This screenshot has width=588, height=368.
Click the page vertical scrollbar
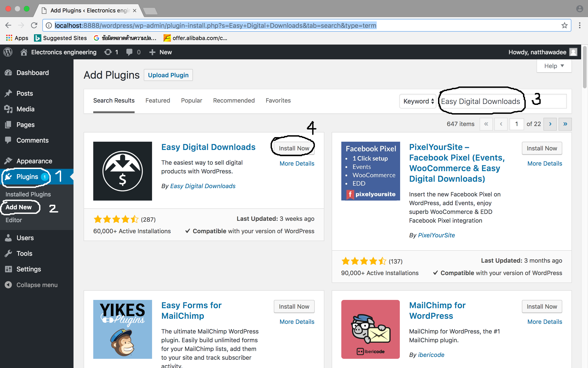point(585,67)
